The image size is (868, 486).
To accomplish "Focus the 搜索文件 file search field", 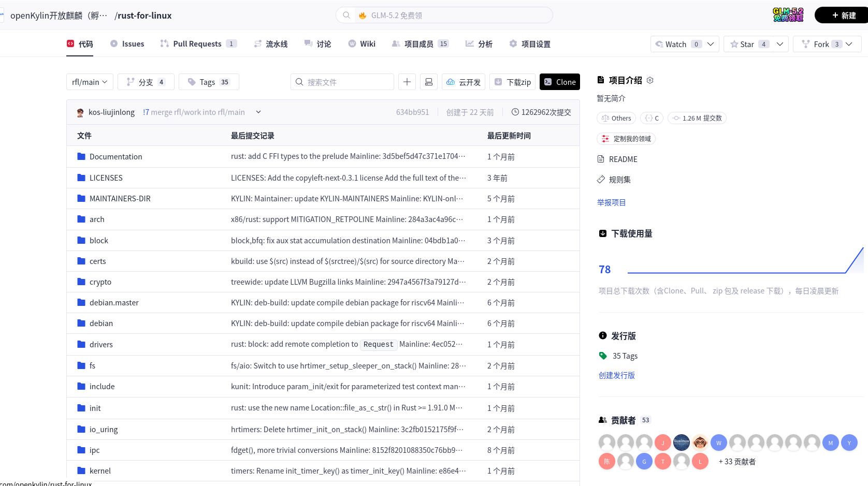I will 342,82.
